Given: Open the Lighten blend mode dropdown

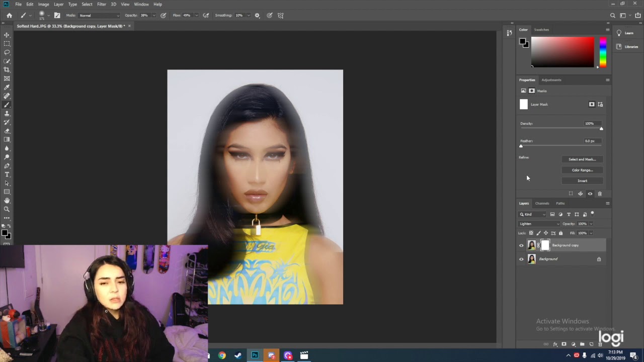Looking at the screenshot, I should click(x=538, y=224).
